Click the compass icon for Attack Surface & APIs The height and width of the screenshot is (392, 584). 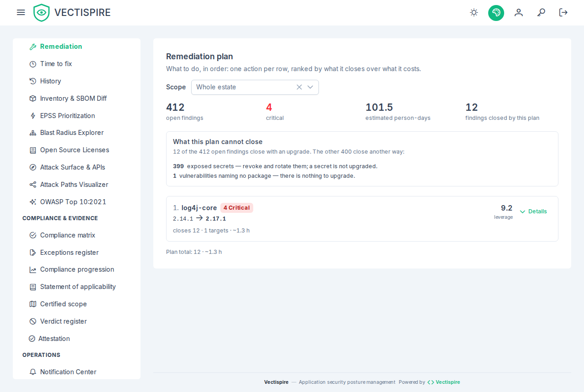pyautogui.click(x=33, y=167)
